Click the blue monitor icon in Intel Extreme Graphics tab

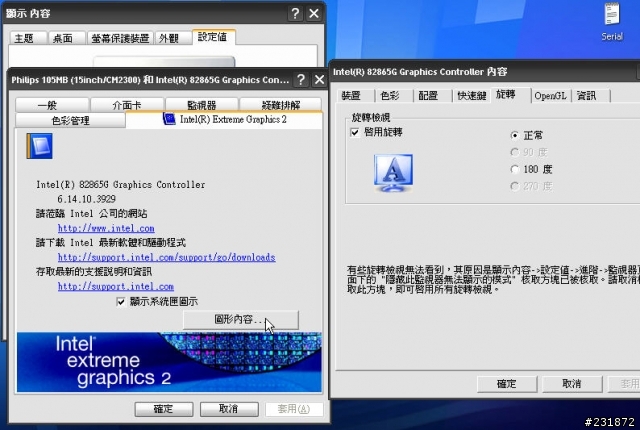[x=40, y=146]
